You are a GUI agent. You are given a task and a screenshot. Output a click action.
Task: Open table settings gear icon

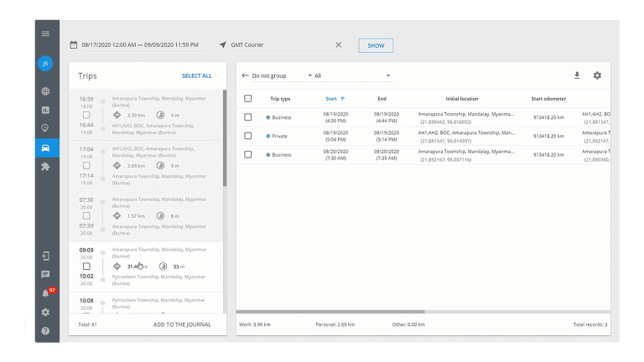pos(597,75)
